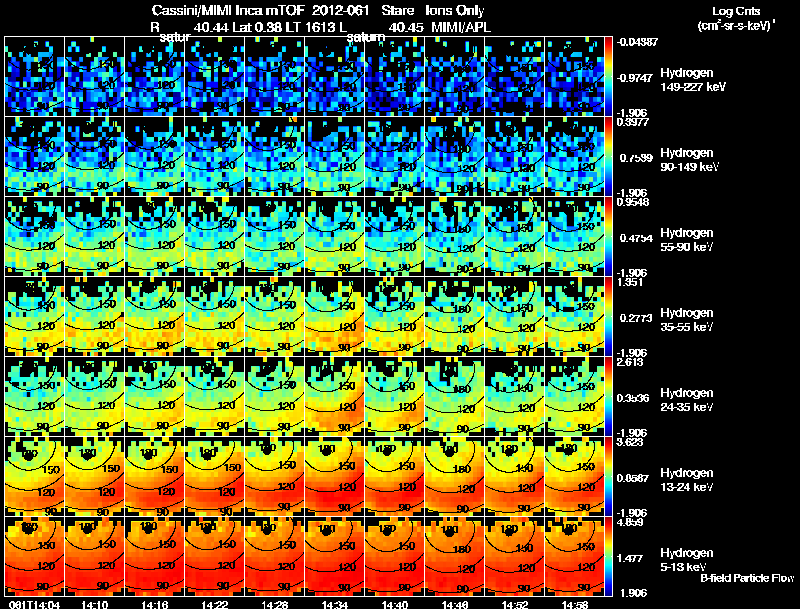Click the Hydrogen 5-13 keV label
The height and width of the screenshot is (609, 800).
tap(687, 560)
